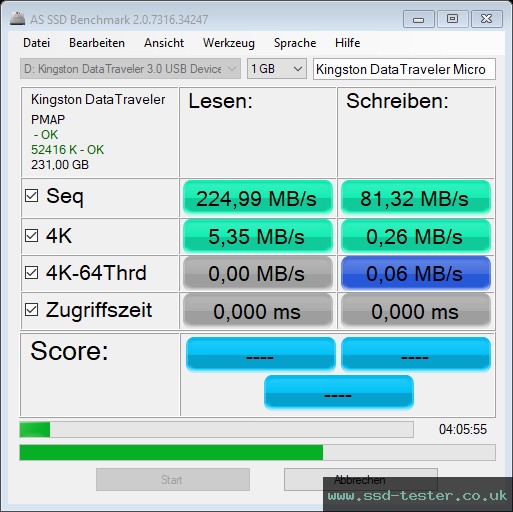Click the write score box under Schreiben
The height and width of the screenshot is (512, 513).
point(416,354)
